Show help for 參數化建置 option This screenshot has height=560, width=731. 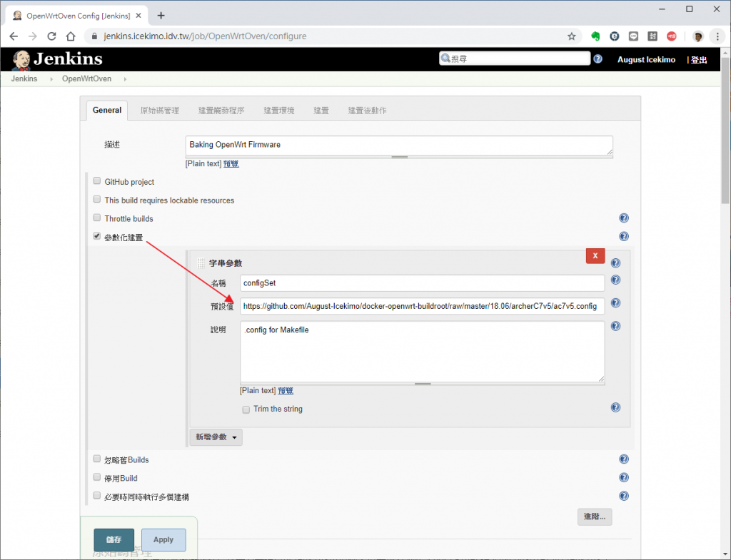[624, 236]
